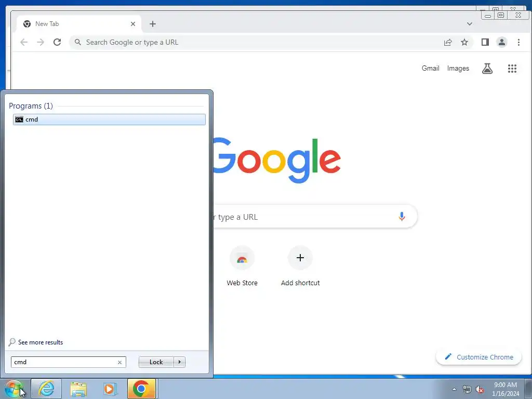
Task: Start voice search with microphone
Action: (402, 217)
